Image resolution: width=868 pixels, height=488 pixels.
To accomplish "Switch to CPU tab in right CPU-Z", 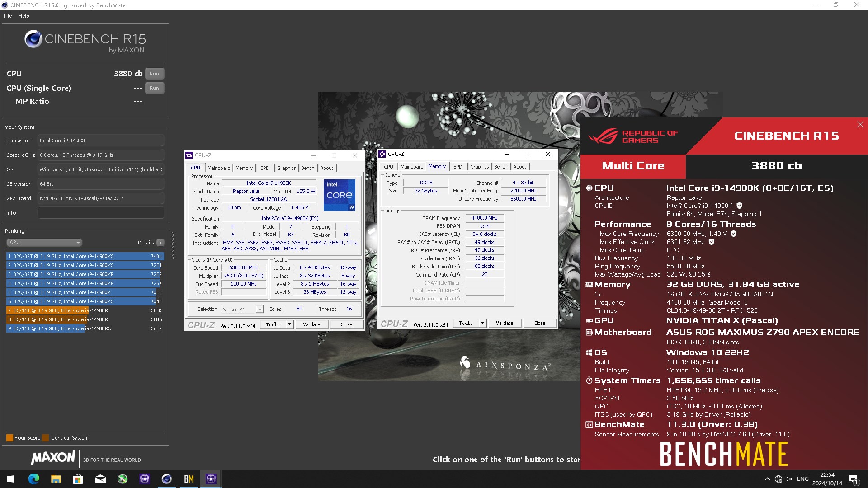I will coord(389,167).
